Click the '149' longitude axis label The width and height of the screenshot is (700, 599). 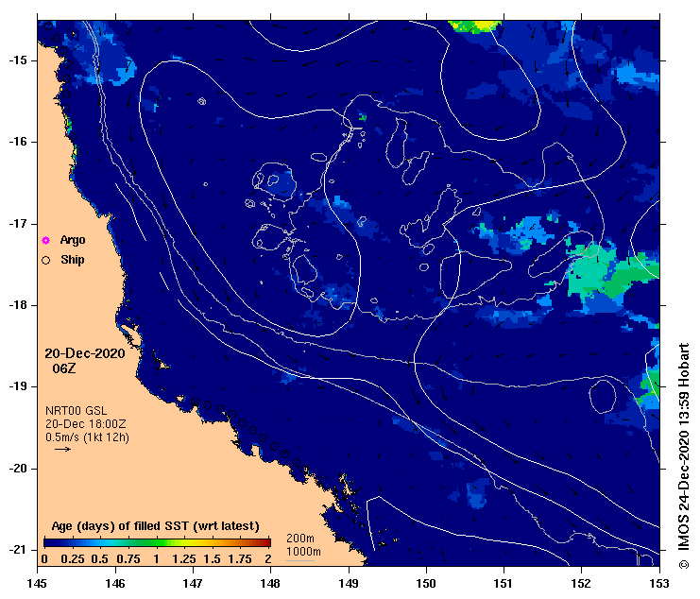click(349, 583)
